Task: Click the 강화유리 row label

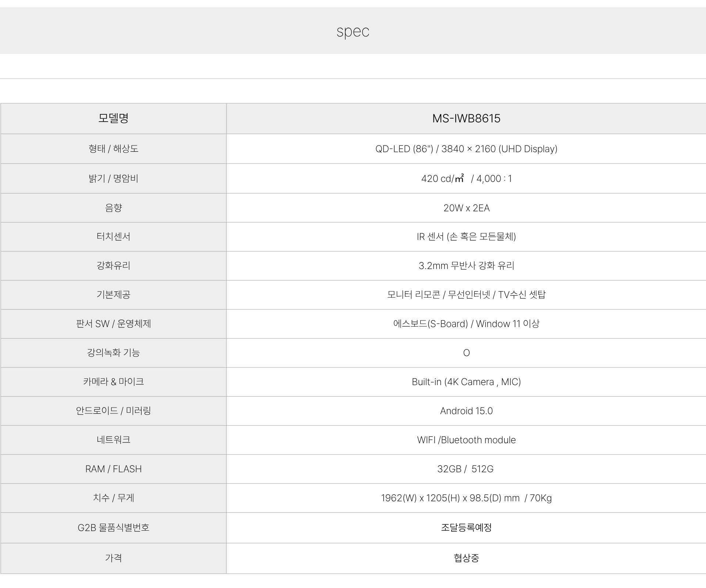Action: click(113, 266)
